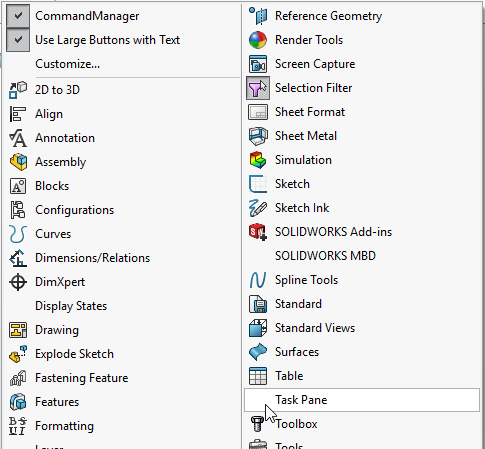Select Display States menu entry

pyautogui.click(x=71, y=306)
